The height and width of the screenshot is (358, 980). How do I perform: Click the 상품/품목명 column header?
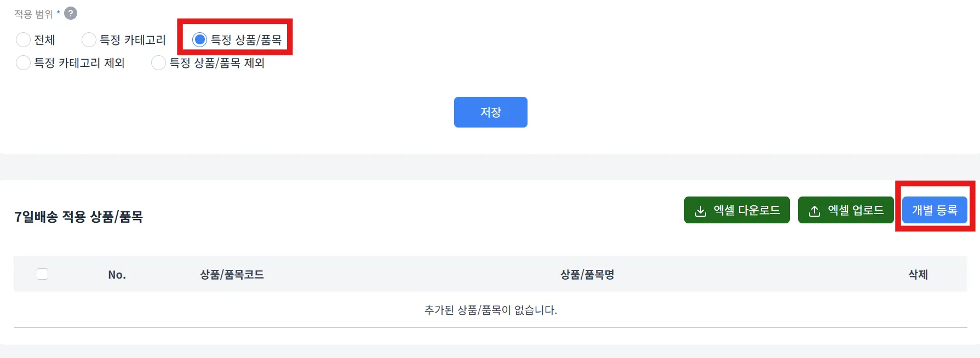tap(587, 275)
